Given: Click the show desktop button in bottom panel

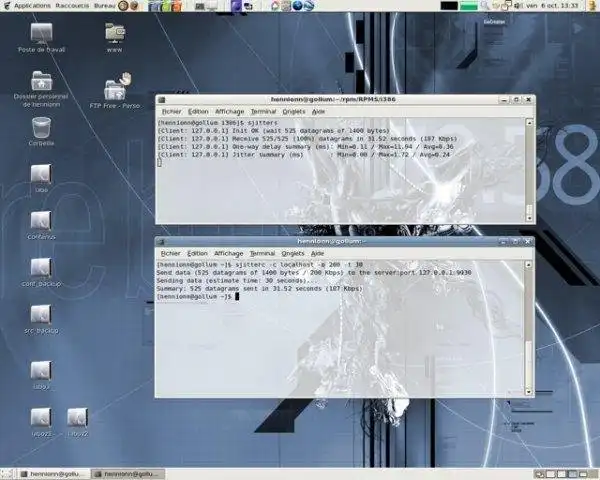Looking at the screenshot, I should (7, 474).
